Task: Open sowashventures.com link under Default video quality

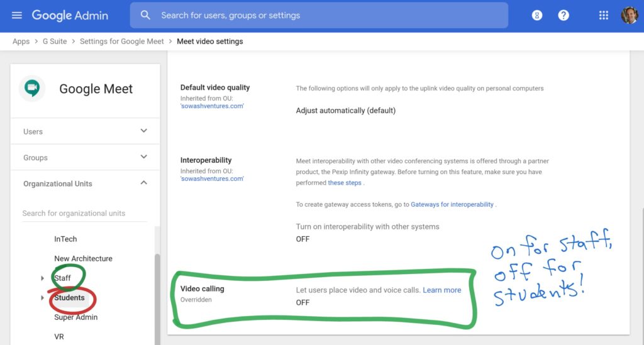Action: point(212,106)
